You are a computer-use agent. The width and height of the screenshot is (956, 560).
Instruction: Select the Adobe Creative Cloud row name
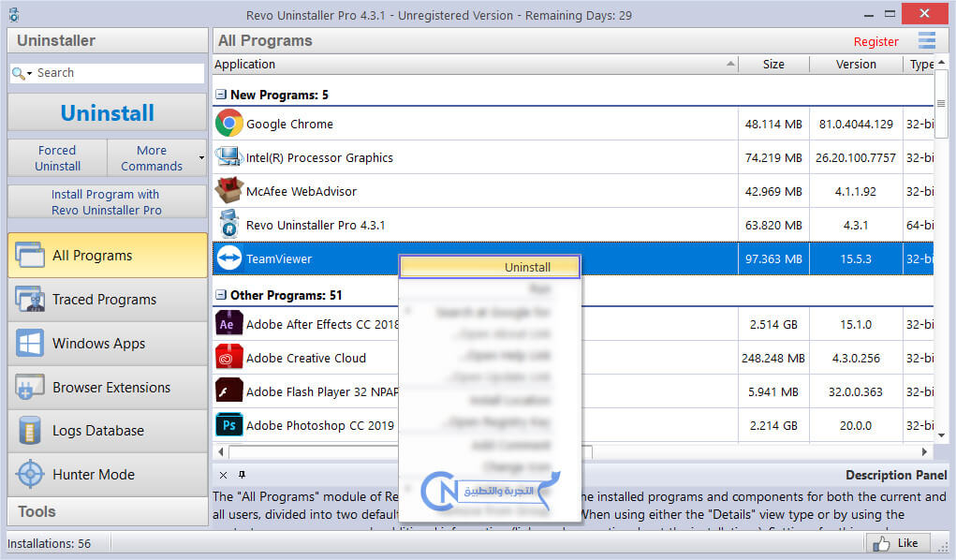click(x=306, y=358)
